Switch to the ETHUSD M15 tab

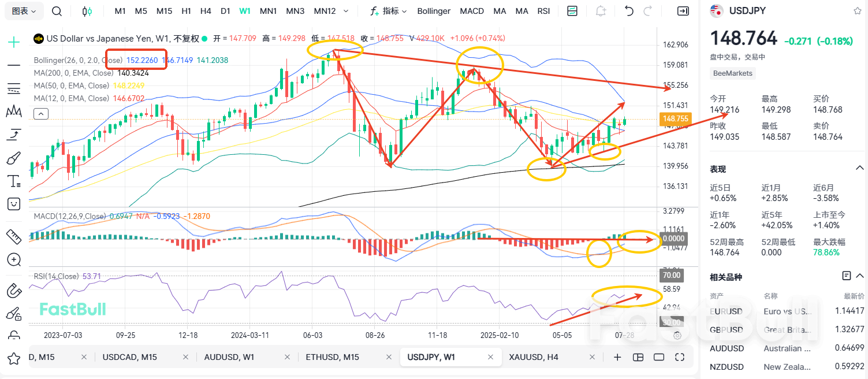(x=333, y=357)
